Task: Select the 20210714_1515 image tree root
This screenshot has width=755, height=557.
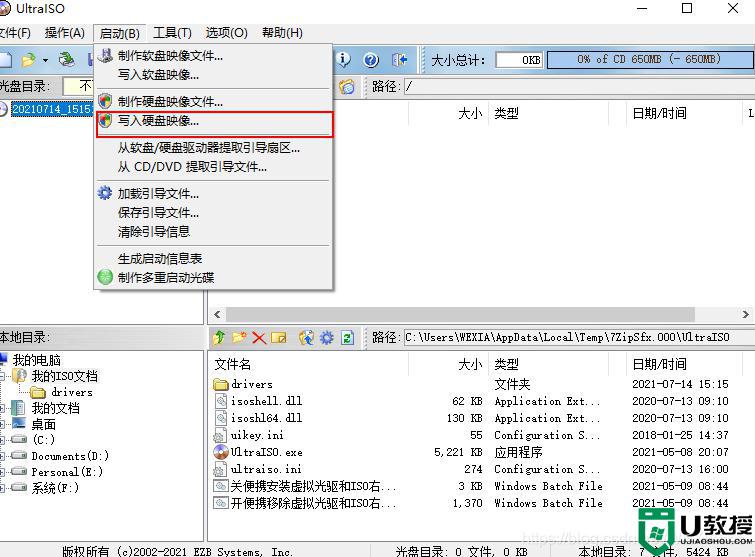Action: click(x=52, y=109)
